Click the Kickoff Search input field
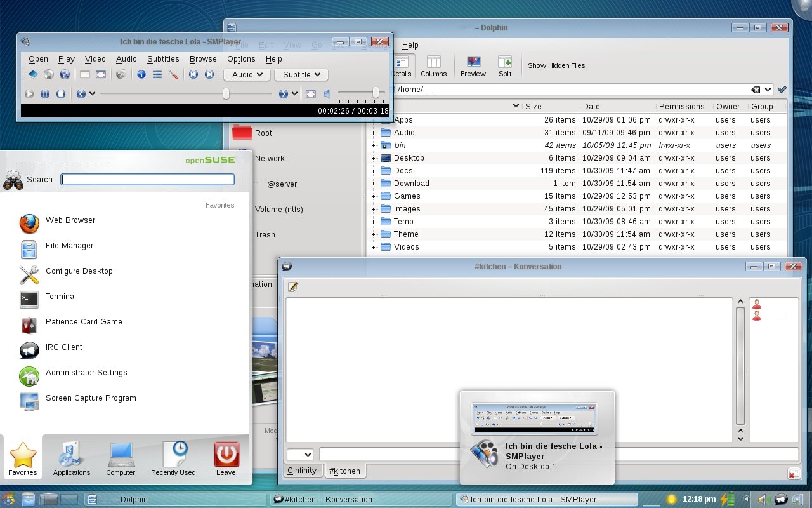The image size is (812, 508). click(148, 180)
